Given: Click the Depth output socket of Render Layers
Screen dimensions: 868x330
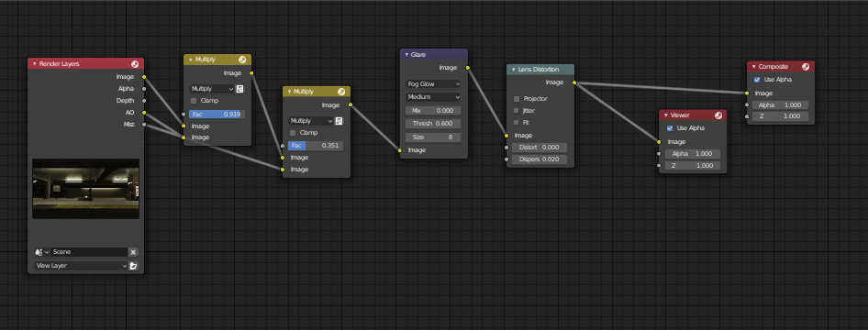Looking at the screenshot, I should [x=144, y=101].
